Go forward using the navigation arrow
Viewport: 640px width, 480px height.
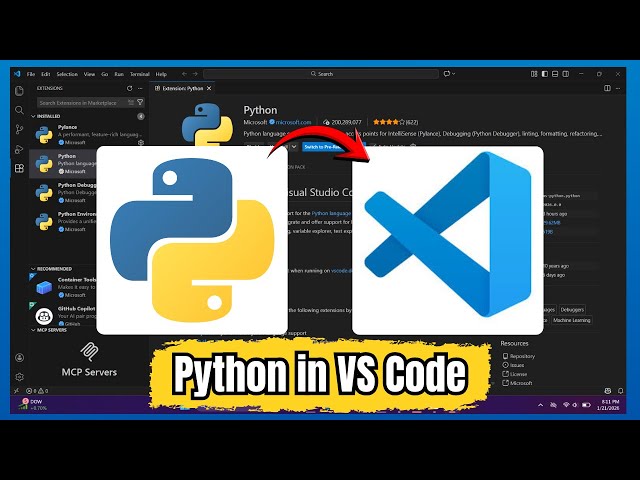[x=195, y=74]
